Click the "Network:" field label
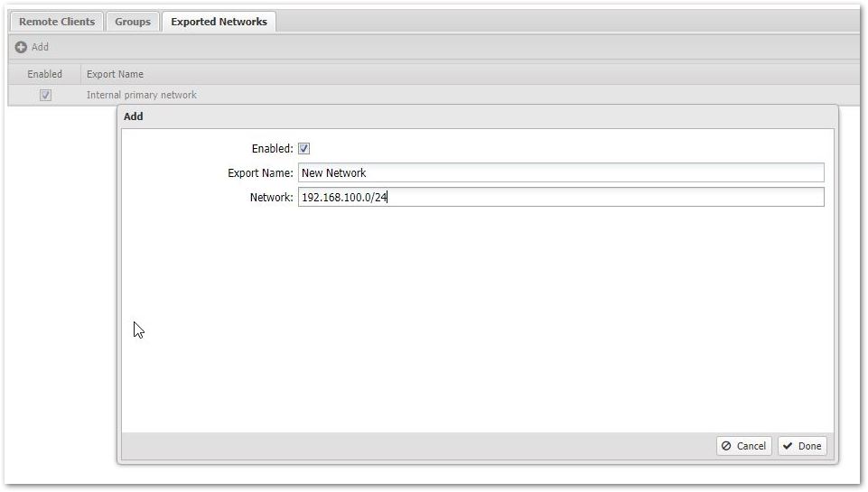Viewport: 868px width, 492px height. tap(271, 197)
